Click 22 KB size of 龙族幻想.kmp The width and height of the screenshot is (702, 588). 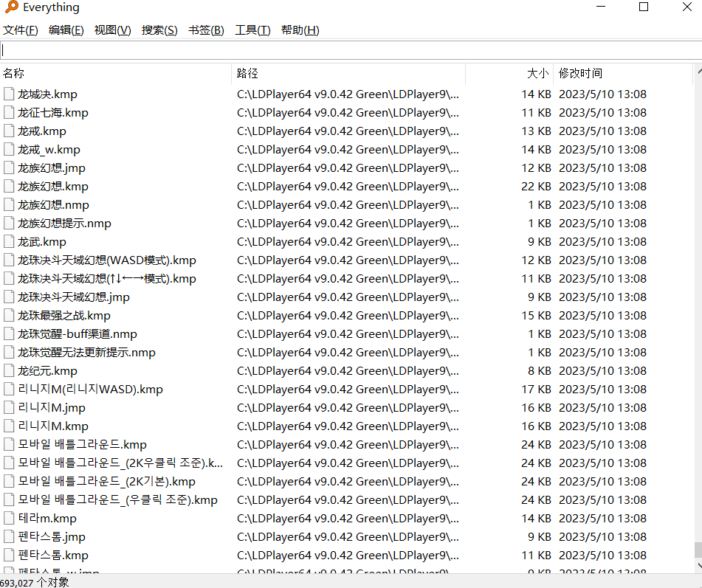[x=536, y=186]
